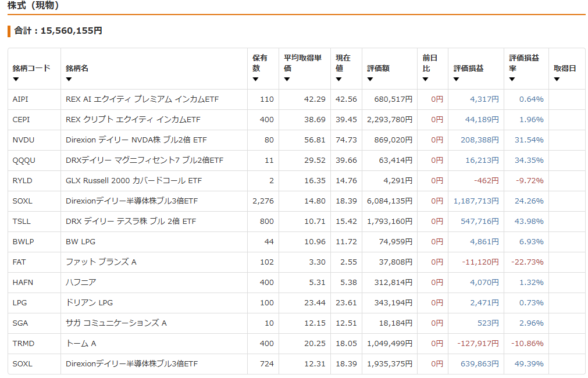Click loss rate -9.72%

(529, 180)
